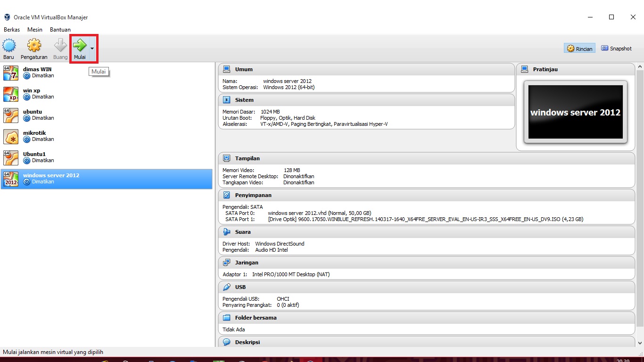Click the mikrotik OS icon
The width and height of the screenshot is (644, 362).
coord(11,137)
